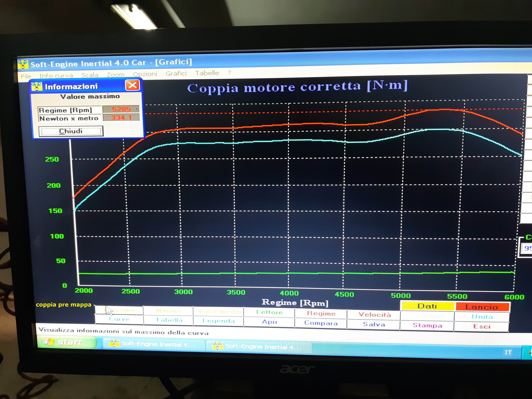Click the yellow Dati button
Viewport: 532px width, 399px height.
tap(427, 306)
